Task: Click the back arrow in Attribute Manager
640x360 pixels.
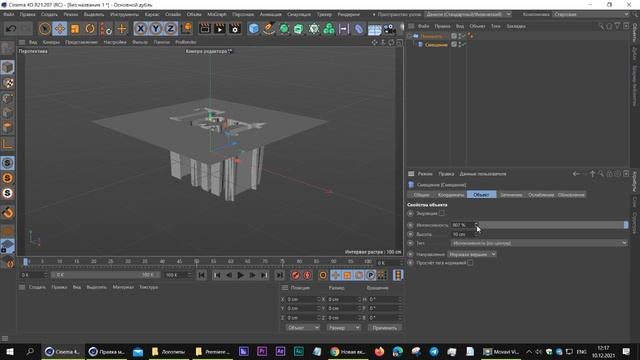Action: click(x=576, y=174)
